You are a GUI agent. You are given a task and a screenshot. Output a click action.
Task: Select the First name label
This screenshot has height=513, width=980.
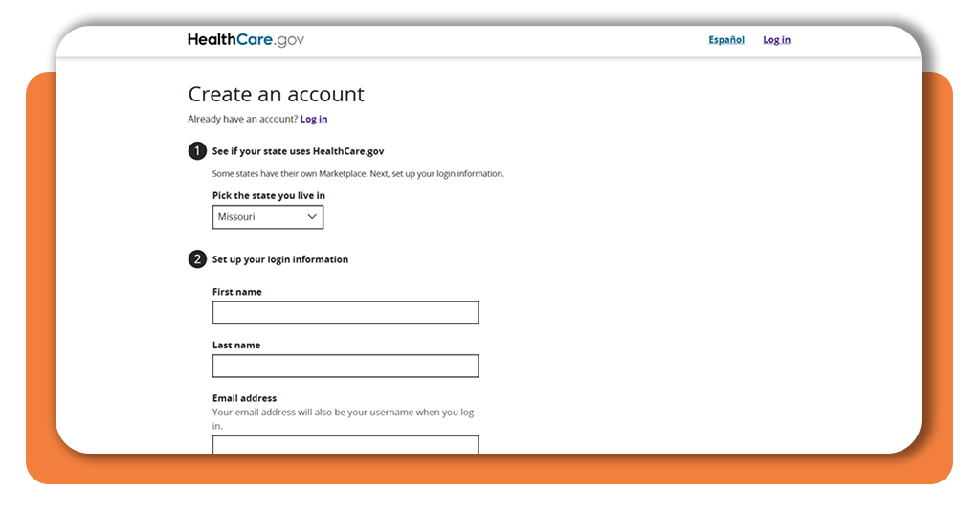tap(237, 292)
